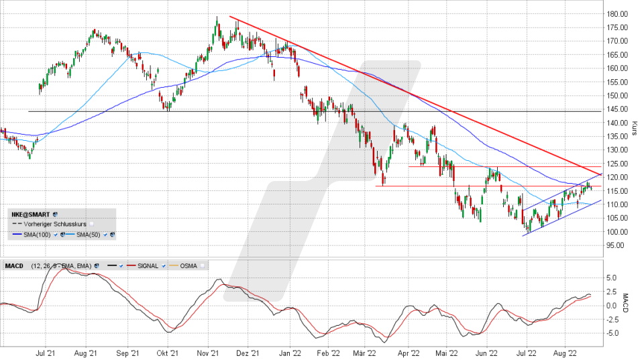Image resolution: width=644 pixels, height=362 pixels.
Task: Click the MACD axis 0.0 label
Action: tap(611, 306)
